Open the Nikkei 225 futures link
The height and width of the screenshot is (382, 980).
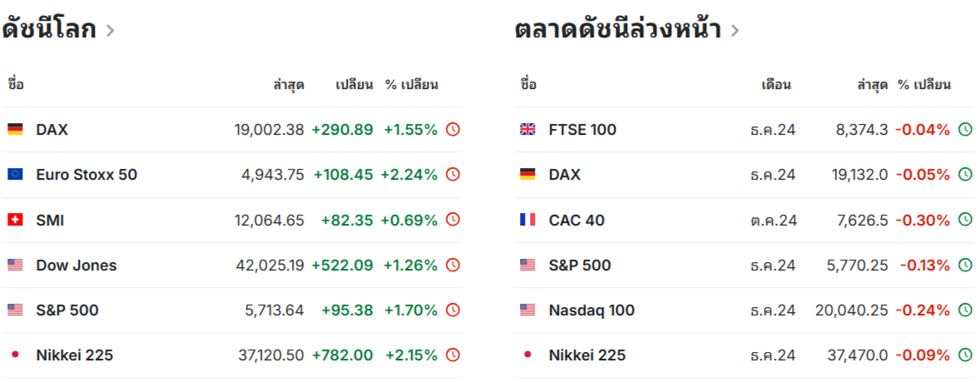pyautogui.click(x=587, y=355)
